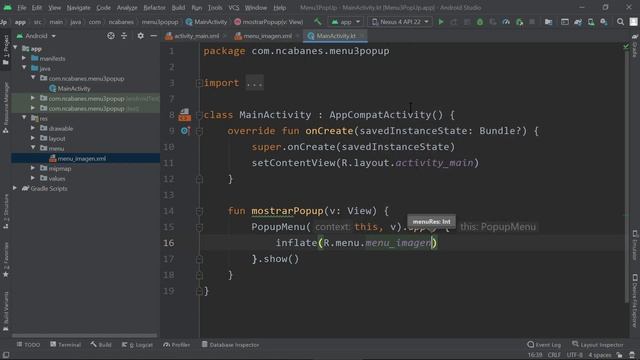Viewport: 640px width, 360px height.
Task: Expand the manifests folder
Action: pos(24,58)
